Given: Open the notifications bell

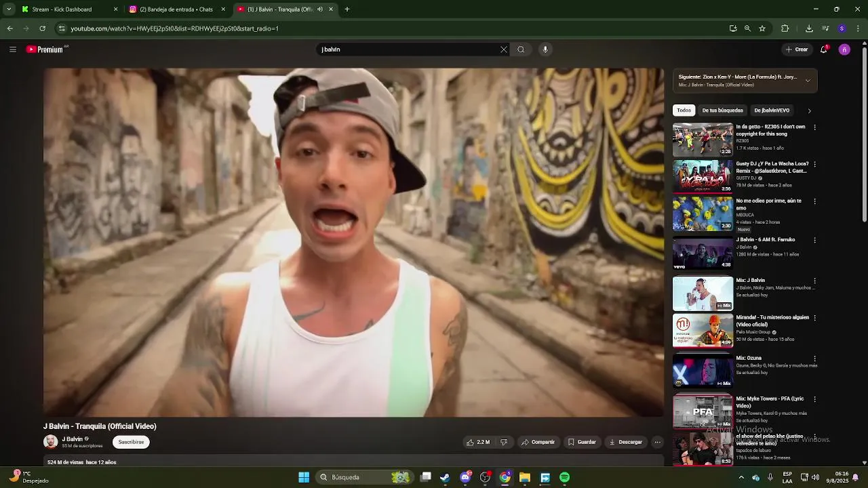Looking at the screenshot, I should (824, 49).
